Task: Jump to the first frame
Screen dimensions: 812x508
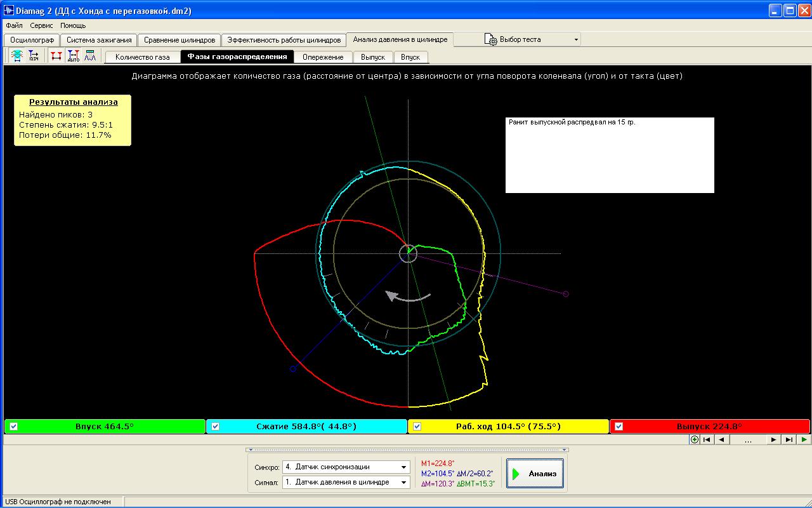Action: pos(707,439)
